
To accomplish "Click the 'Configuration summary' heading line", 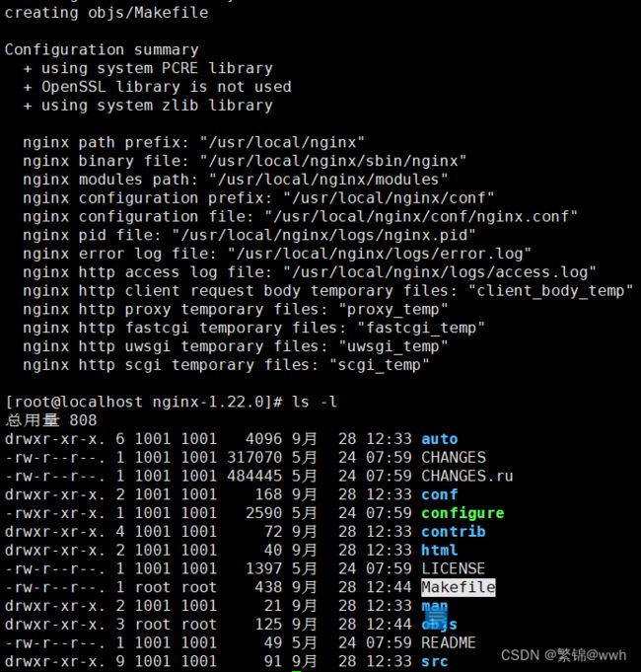I will (102, 49).
